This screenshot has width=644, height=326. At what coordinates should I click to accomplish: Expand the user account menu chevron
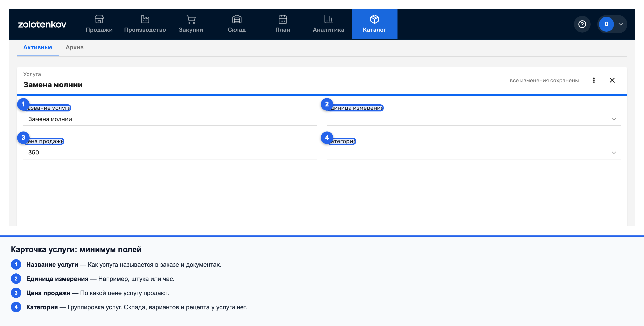620,24
